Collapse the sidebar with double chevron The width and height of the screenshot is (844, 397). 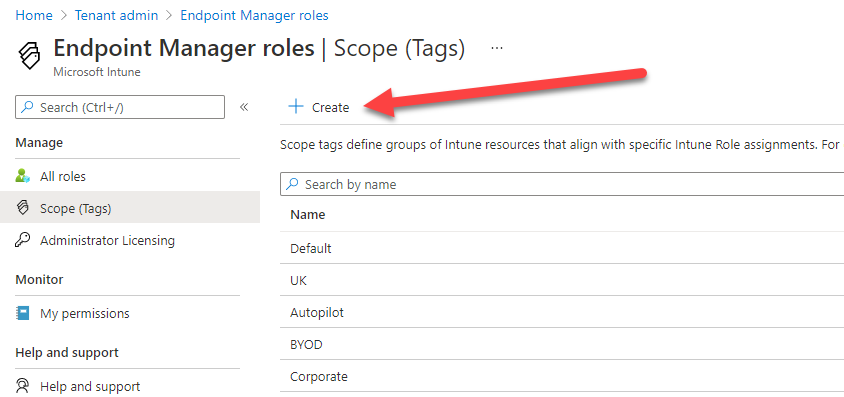click(244, 107)
